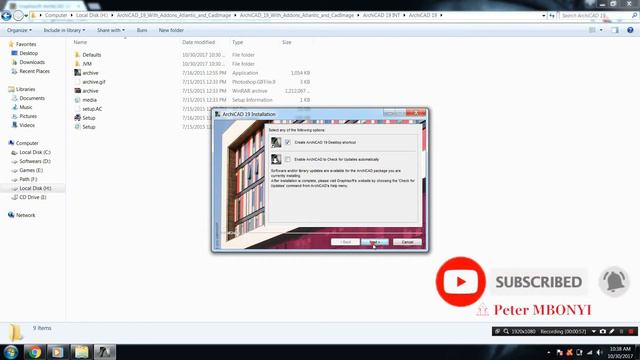This screenshot has height=360, width=640.
Task: Open recent pages dropdown beside forward arrow
Action: [26, 16]
